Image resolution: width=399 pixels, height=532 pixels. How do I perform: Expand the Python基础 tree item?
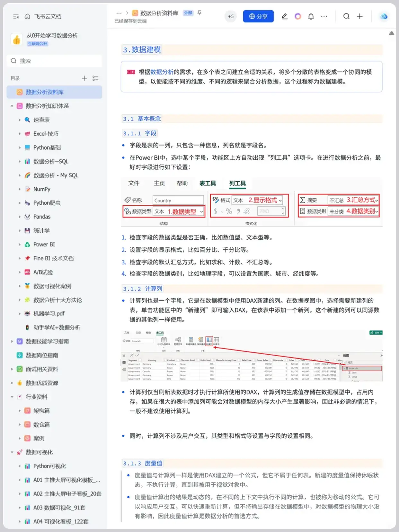pyautogui.click(x=19, y=147)
